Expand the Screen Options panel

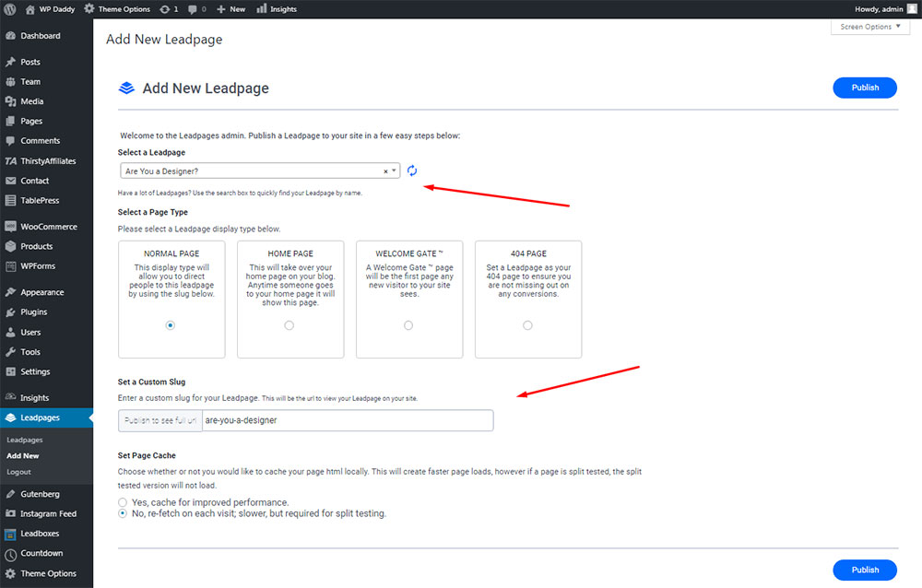click(870, 27)
